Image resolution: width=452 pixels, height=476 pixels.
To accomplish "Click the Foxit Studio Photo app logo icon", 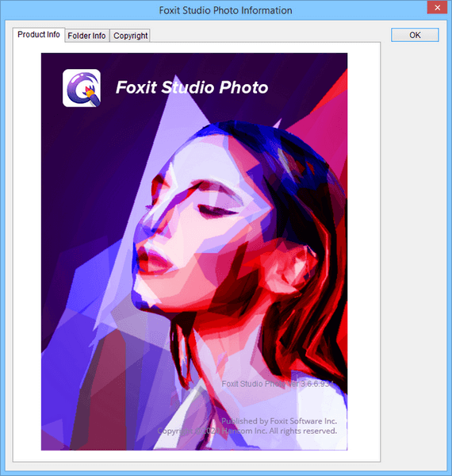I will [82, 88].
